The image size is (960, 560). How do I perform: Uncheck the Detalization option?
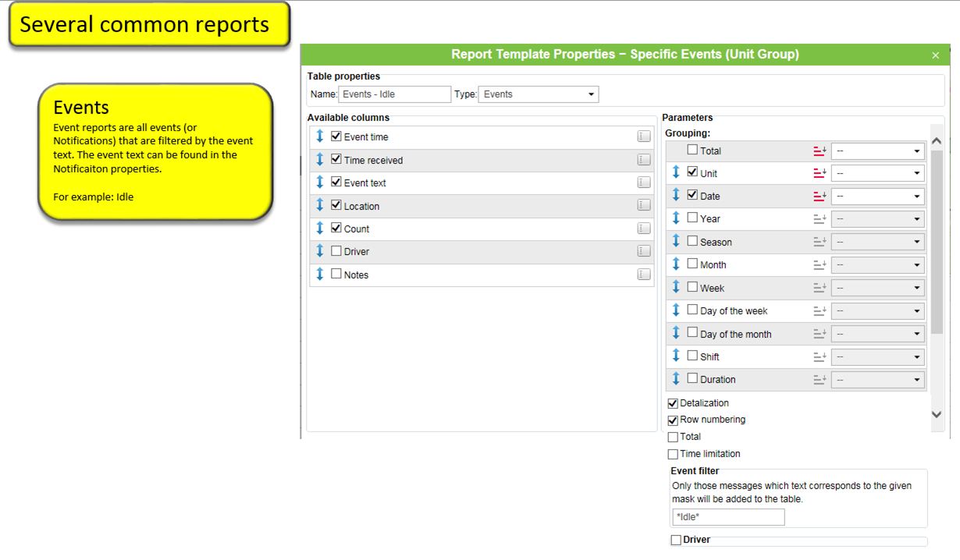coord(673,404)
